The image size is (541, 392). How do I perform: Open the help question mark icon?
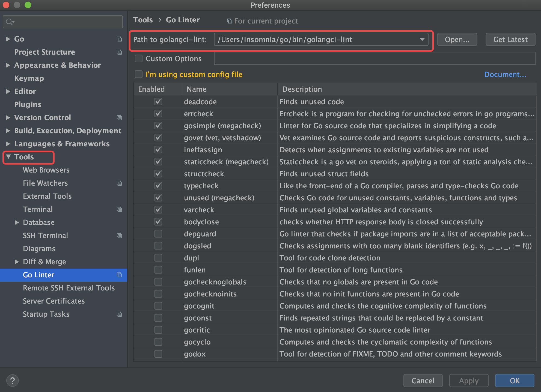point(12,380)
